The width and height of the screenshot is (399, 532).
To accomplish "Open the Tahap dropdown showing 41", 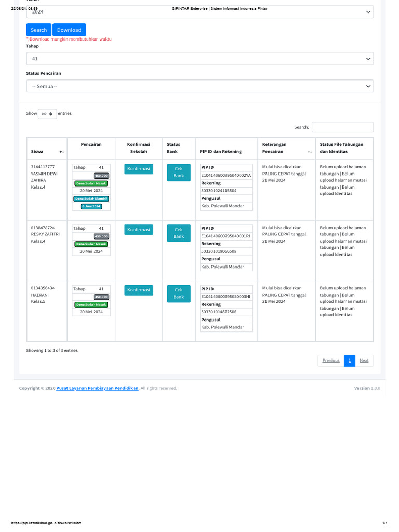I will [x=199, y=59].
